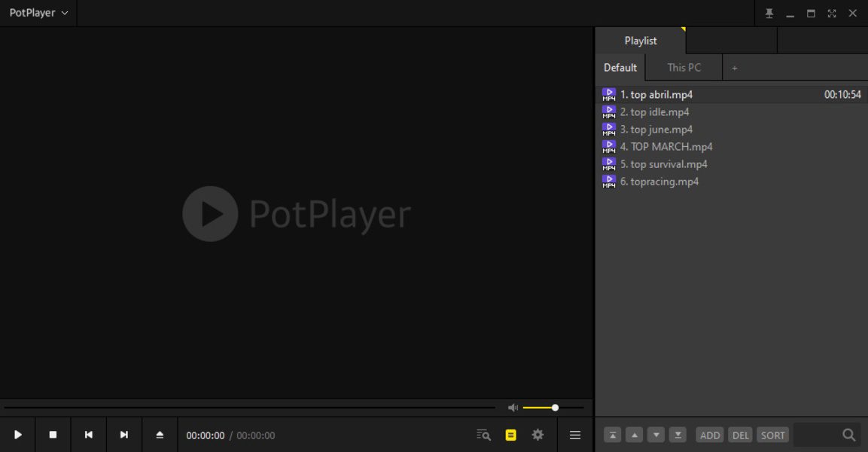Image resolution: width=868 pixels, height=452 pixels.
Task: Move selected playlist item to top
Action: (612, 435)
